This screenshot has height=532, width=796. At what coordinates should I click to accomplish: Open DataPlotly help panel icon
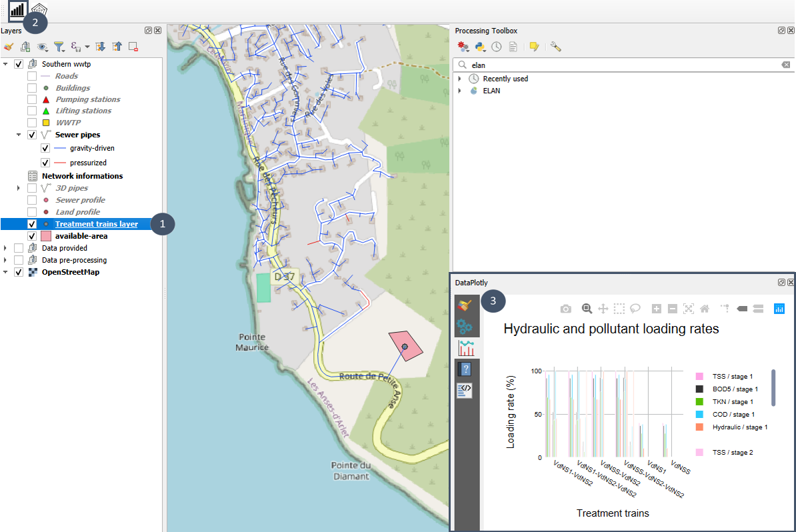tap(465, 369)
